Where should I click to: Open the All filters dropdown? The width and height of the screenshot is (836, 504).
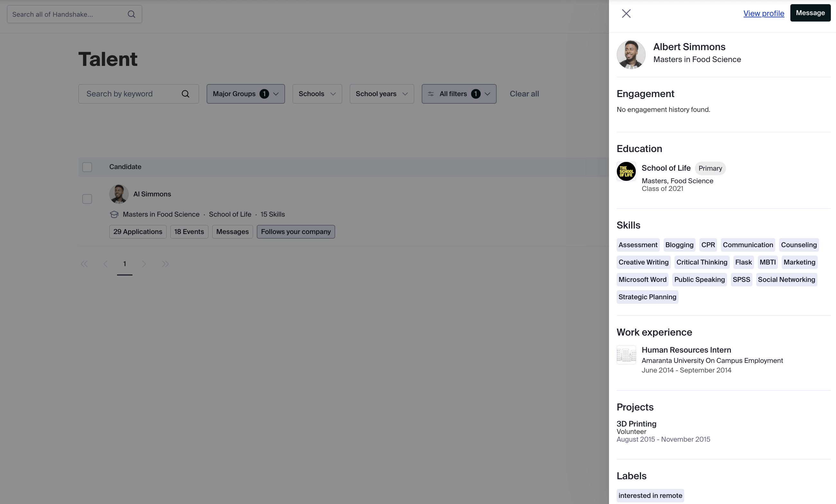coord(459,94)
